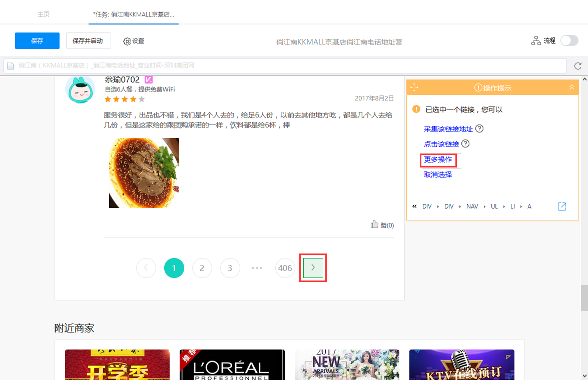Viewport: 588px width, 383px height.
Task: Jump to page 406 in pagination
Action: pyautogui.click(x=285, y=268)
